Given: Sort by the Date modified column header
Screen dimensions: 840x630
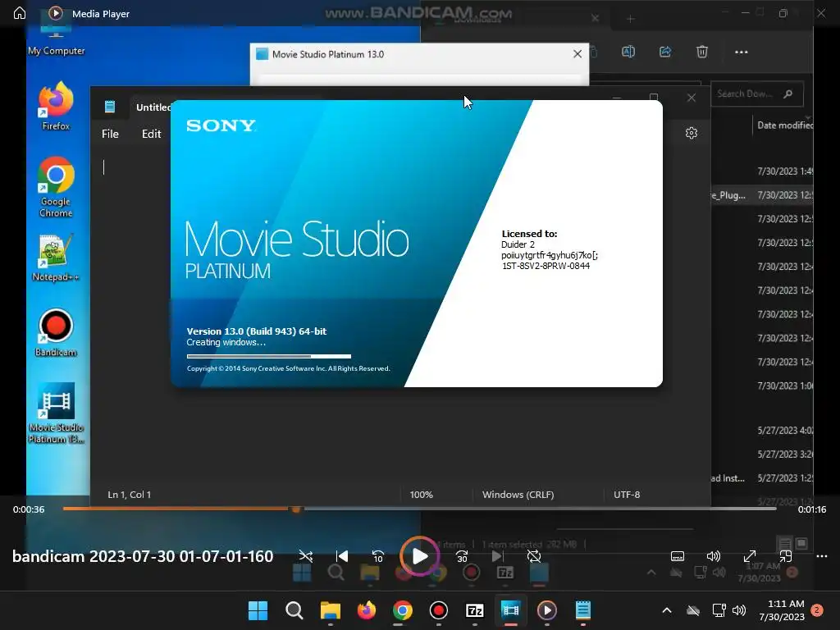Looking at the screenshot, I should tap(784, 126).
